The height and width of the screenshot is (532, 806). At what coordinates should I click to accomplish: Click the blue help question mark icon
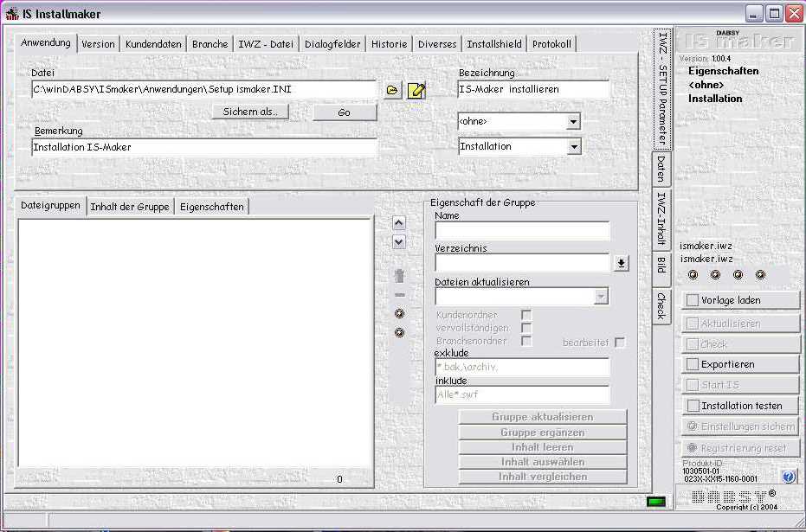[788, 477]
